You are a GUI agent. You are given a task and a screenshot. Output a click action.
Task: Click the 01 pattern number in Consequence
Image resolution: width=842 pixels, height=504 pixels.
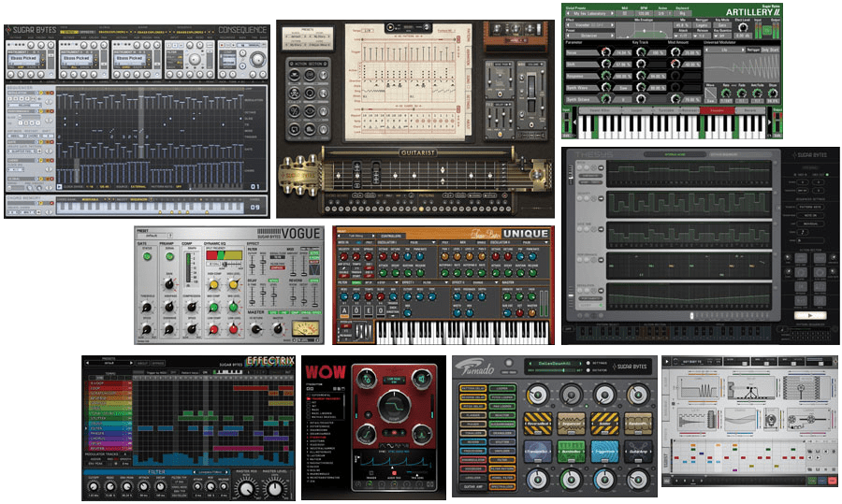point(255,186)
